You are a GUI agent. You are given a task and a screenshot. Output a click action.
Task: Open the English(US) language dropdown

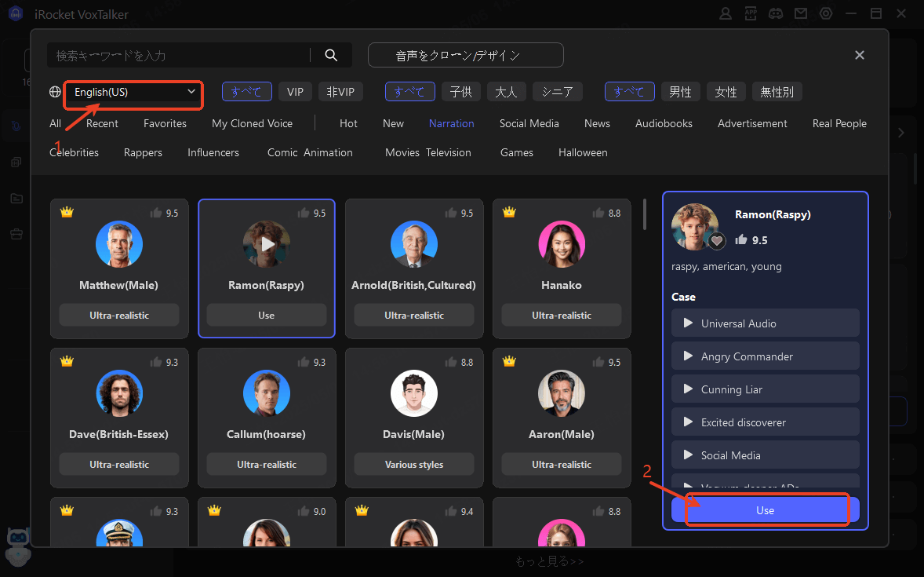(134, 92)
